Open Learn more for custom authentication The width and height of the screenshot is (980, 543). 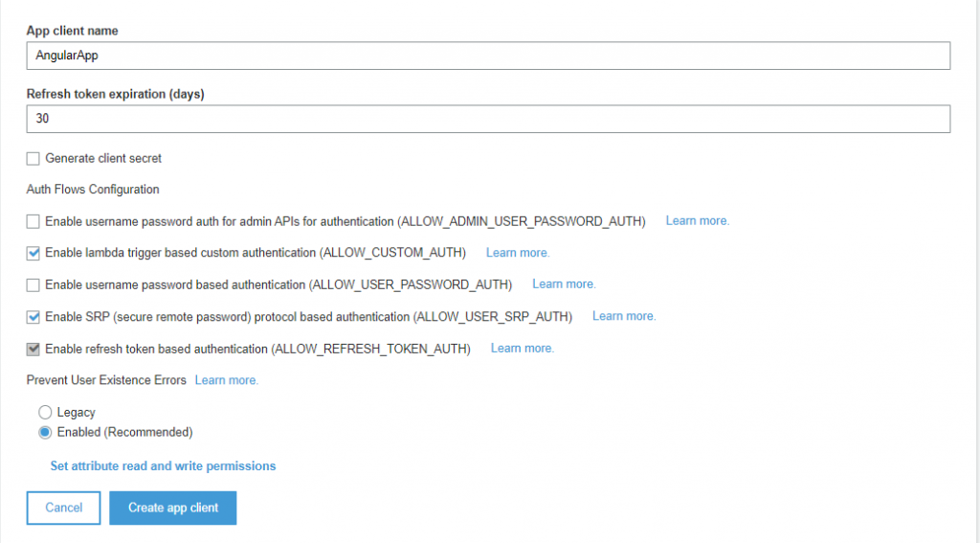click(x=518, y=253)
